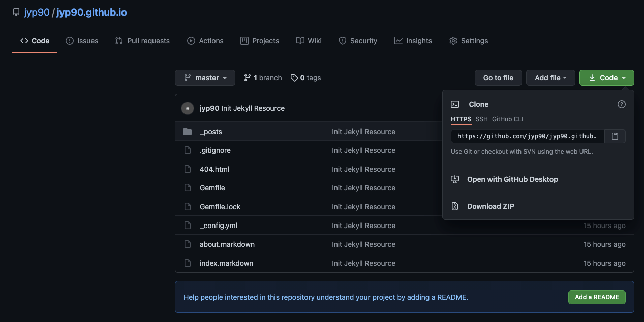This screenshot has height=322, width=644.
Task: Open the 404.html file
Action: [214, 169]
